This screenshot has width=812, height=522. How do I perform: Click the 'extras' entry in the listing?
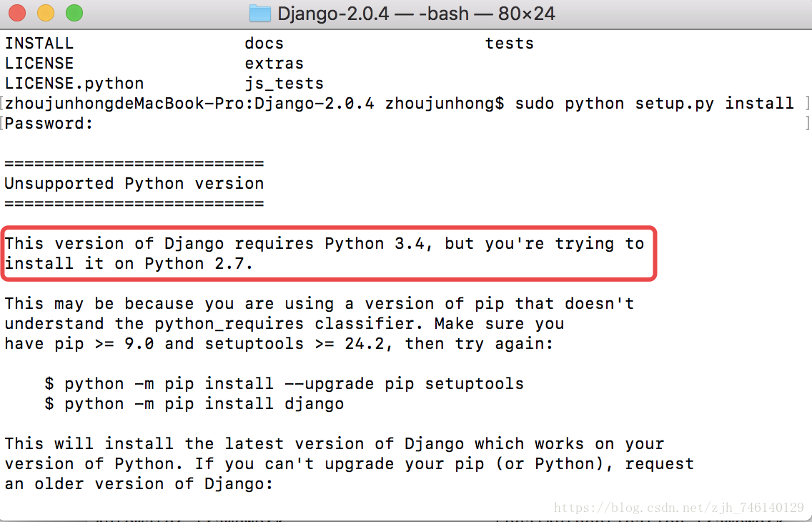click(274, 64)
